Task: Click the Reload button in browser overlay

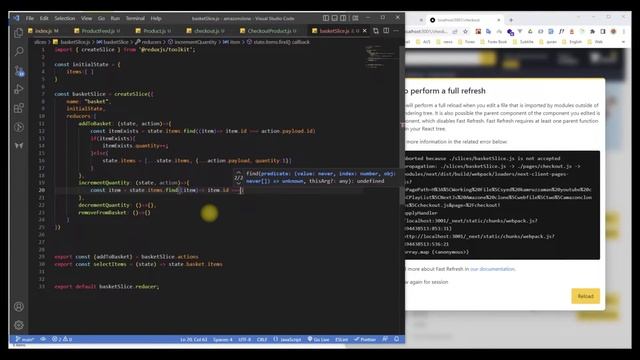Action: pyautogui.click(x=585, y=296)
